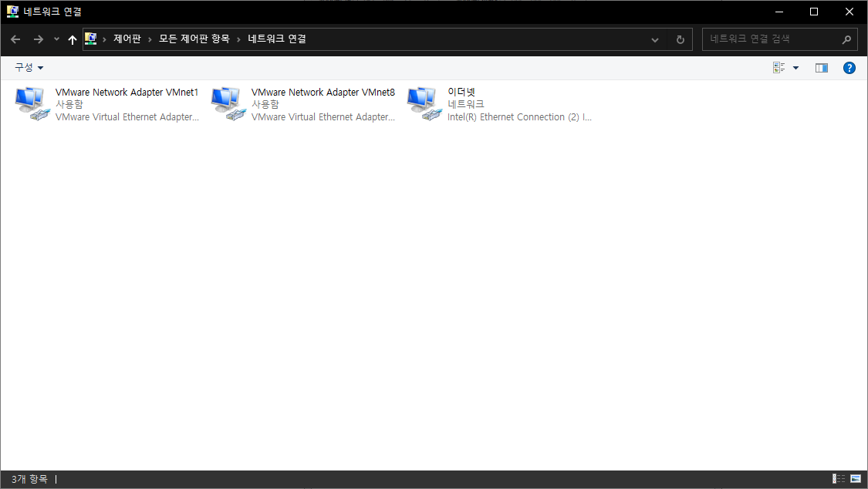868x489 pixels.
Task: Expand chevron before 제어판 breadcrumb
Action: (x=105, y=39)
